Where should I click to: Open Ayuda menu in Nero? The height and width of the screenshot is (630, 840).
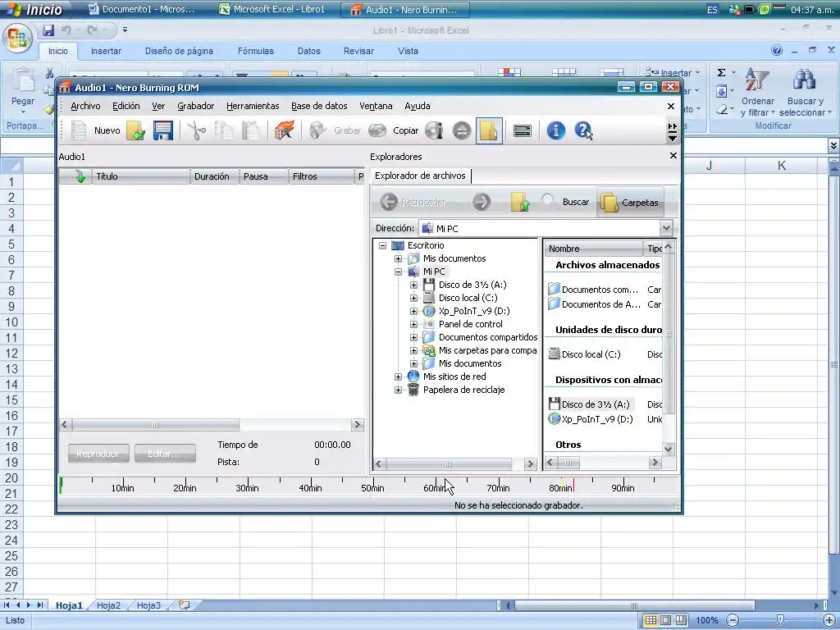click(418, 106)
